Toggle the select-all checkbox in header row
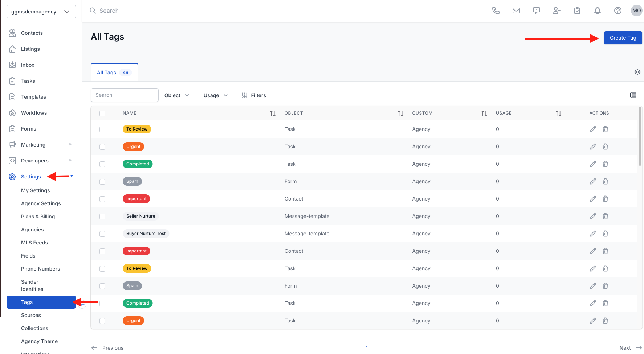 (x=102, y=114)
